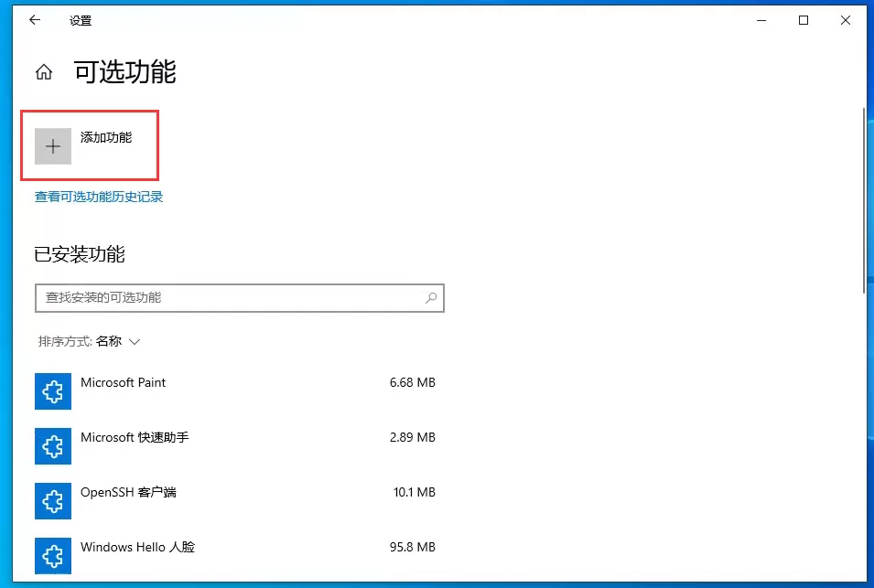Click the search magnifier icon
This screenshot has width=874, height=588.
(430, 297)
